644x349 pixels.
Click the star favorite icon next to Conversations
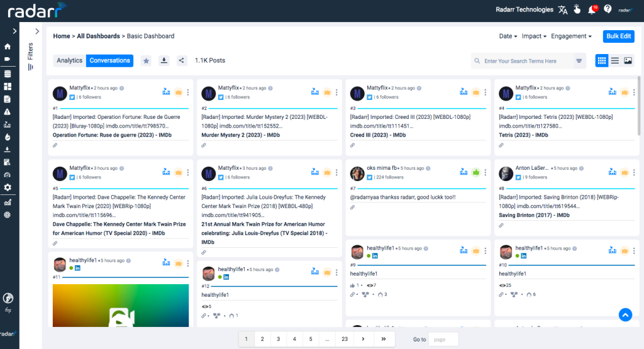146,61
